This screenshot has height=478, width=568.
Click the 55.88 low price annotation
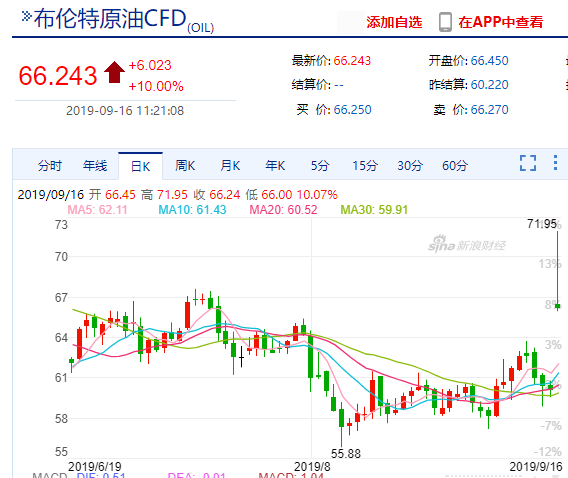click(x=346, y=454)
